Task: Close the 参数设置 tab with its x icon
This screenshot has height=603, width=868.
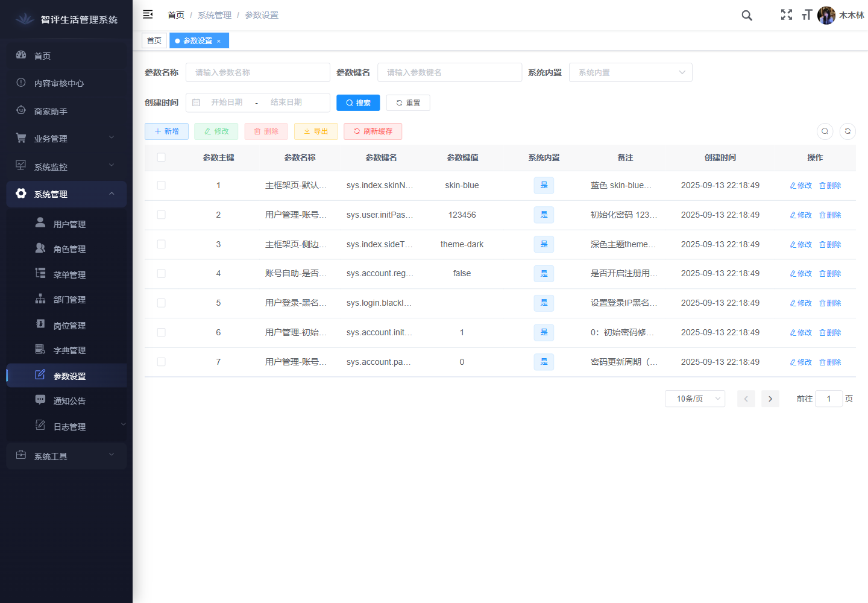Action: pyautogui.click(x=219, y=41)
